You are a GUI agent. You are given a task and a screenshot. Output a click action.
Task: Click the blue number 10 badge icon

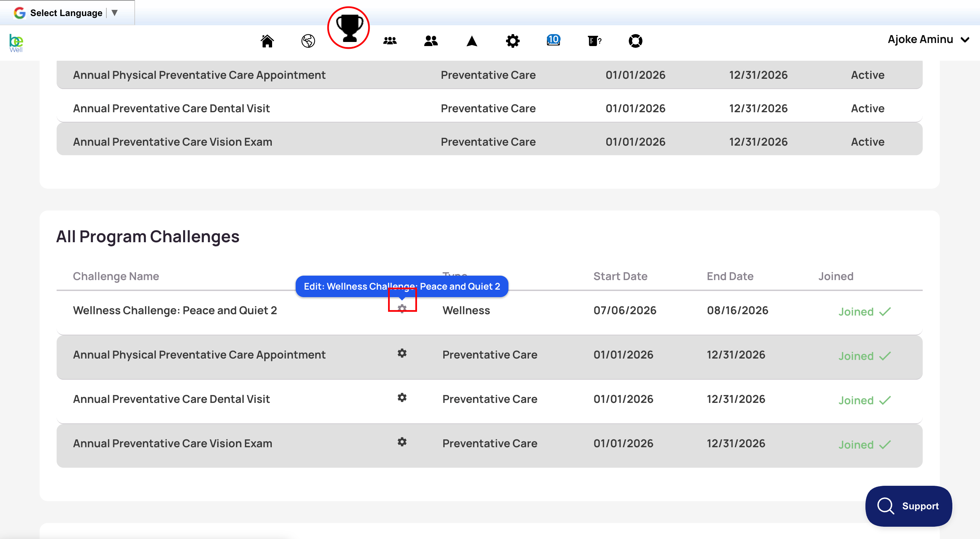pyautogui.click(x=553, y=40)
